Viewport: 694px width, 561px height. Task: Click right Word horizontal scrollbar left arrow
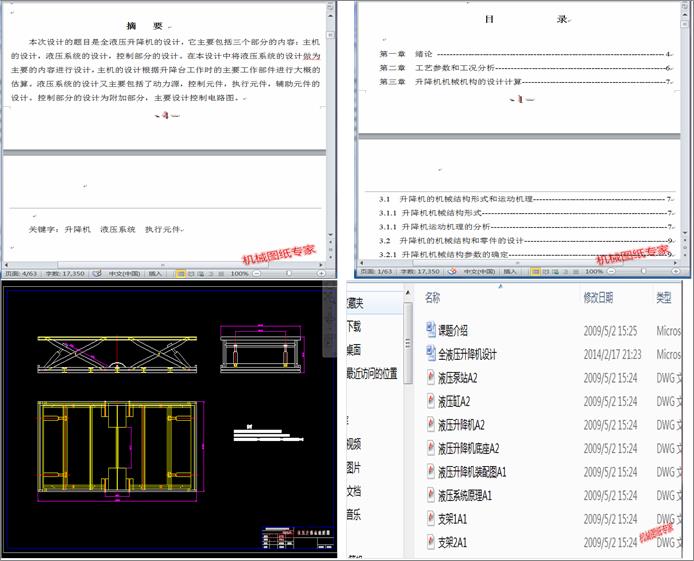pyautogui.click(x=362, y=262)
